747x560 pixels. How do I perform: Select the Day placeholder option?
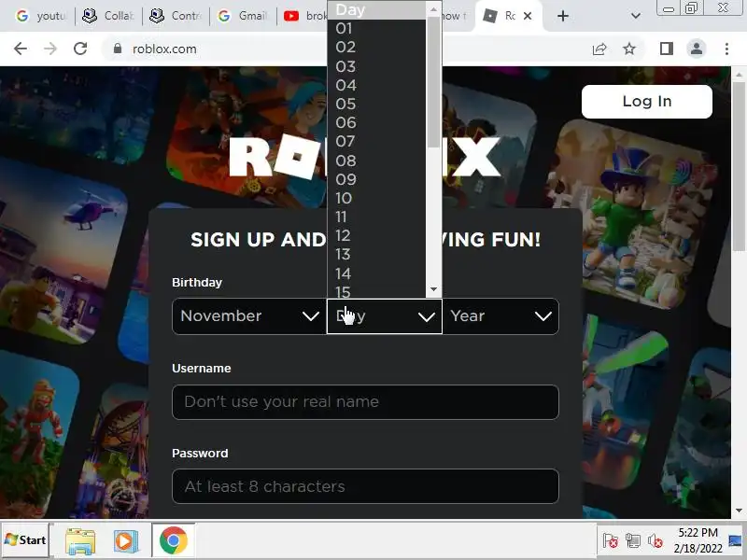(x=376, y=10)
